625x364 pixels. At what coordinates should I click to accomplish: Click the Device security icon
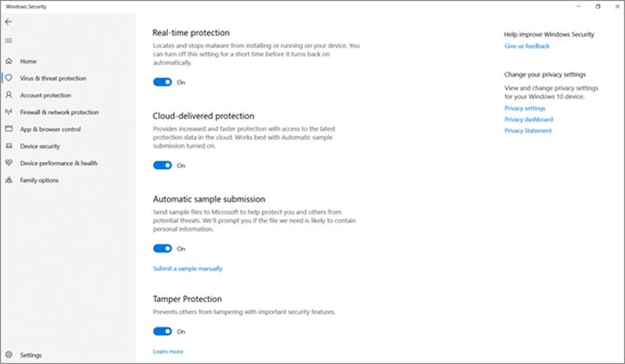(10, 146)
